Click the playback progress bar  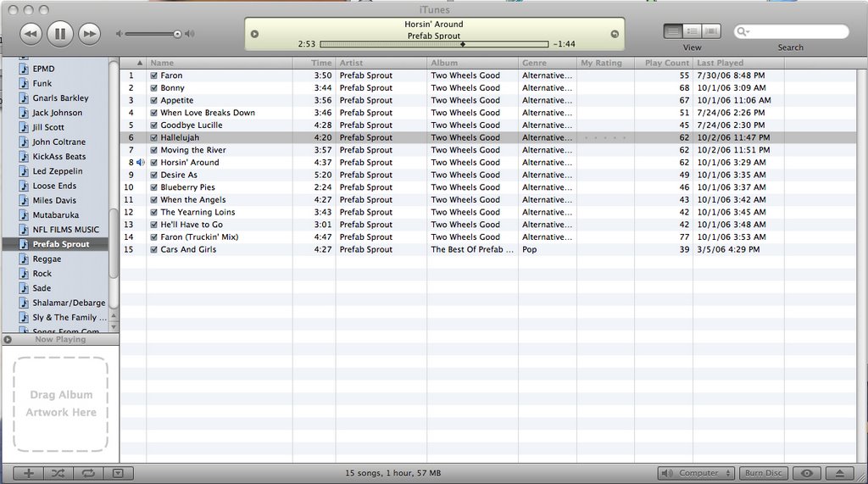434,44
